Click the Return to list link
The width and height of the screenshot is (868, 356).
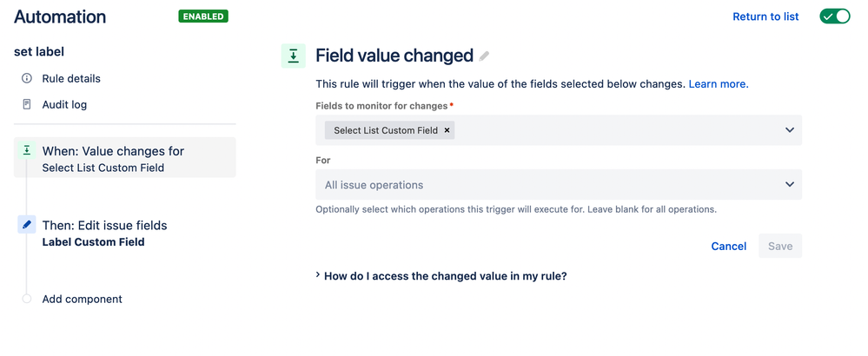point(765,16)
